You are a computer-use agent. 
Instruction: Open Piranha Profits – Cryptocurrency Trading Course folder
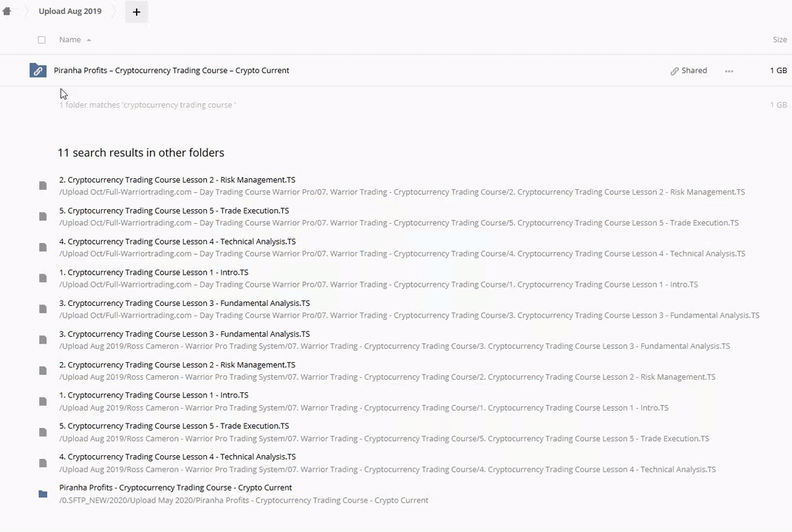tap(171, 71)
